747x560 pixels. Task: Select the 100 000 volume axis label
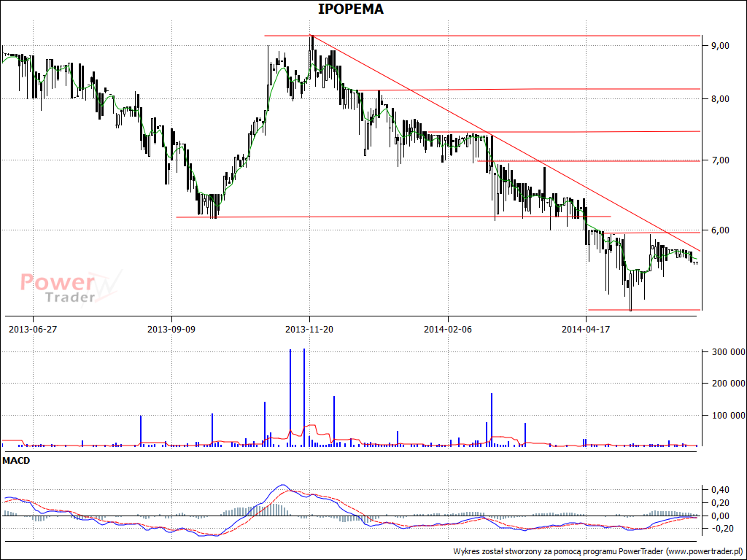pos(728,415)
